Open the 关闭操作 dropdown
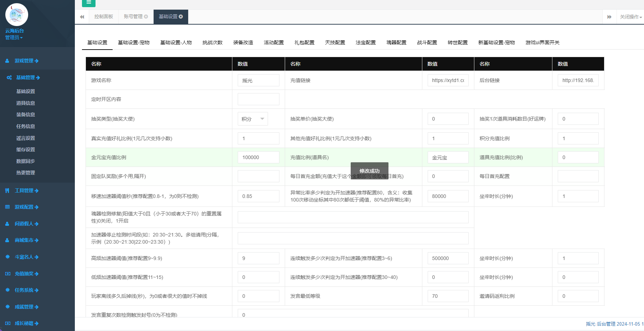The height and width of the screenshot is (331, 644). click(x=630, y=17)
